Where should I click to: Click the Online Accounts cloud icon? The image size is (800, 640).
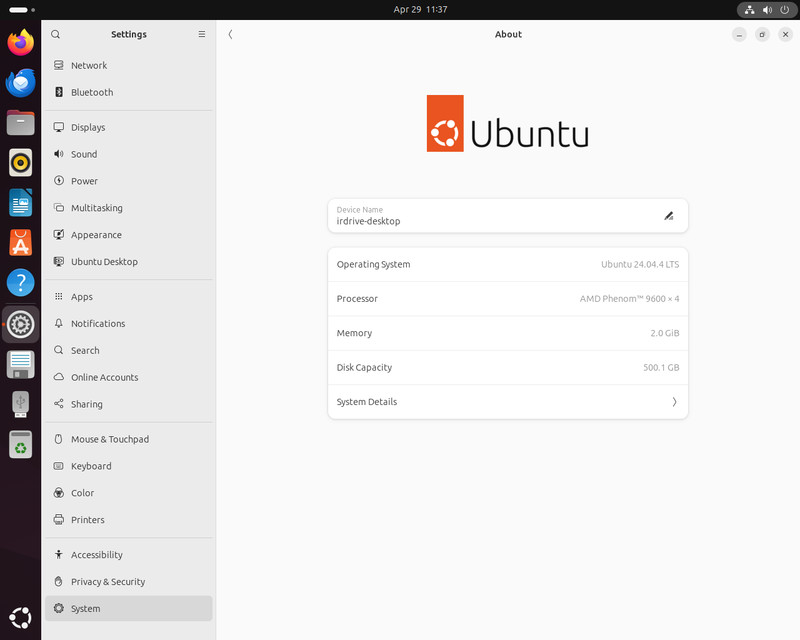click(x=59, y=377)
